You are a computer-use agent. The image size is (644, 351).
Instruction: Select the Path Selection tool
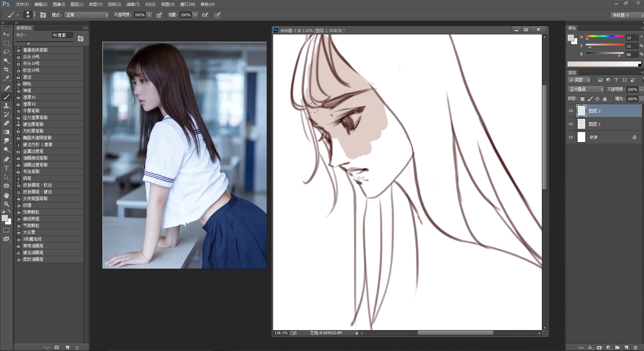(6, 177)
